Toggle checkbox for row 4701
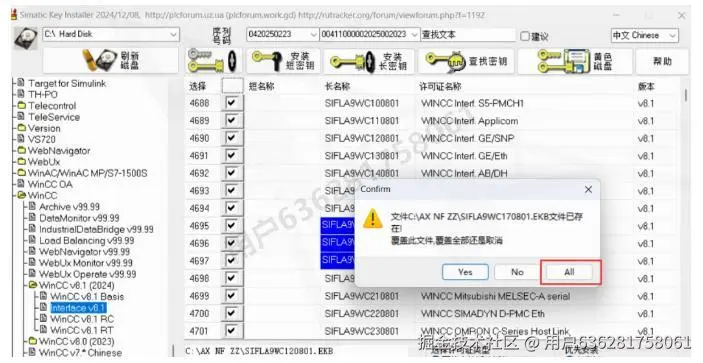The image size is (703, 363). pos(231,331)
